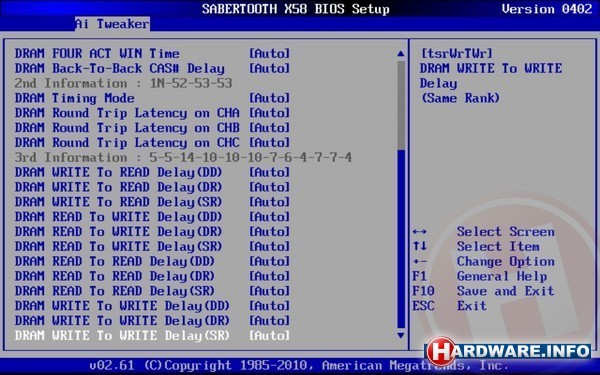Viewport: 600px width, 375px height.
Task: Open the DRAM Timing Mode setting
Action: click(152, 98)
